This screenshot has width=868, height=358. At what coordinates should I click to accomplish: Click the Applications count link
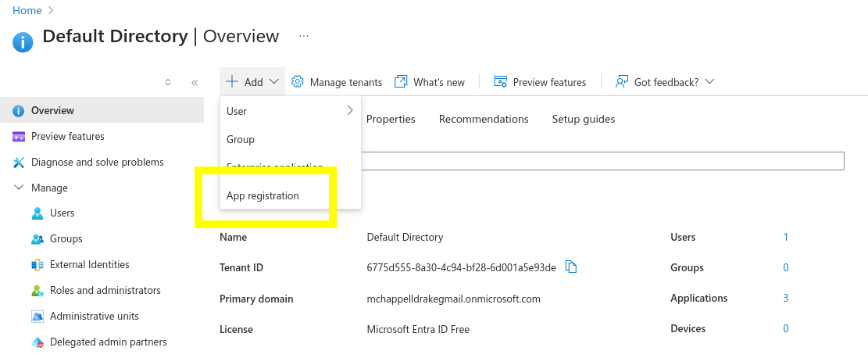785,298
